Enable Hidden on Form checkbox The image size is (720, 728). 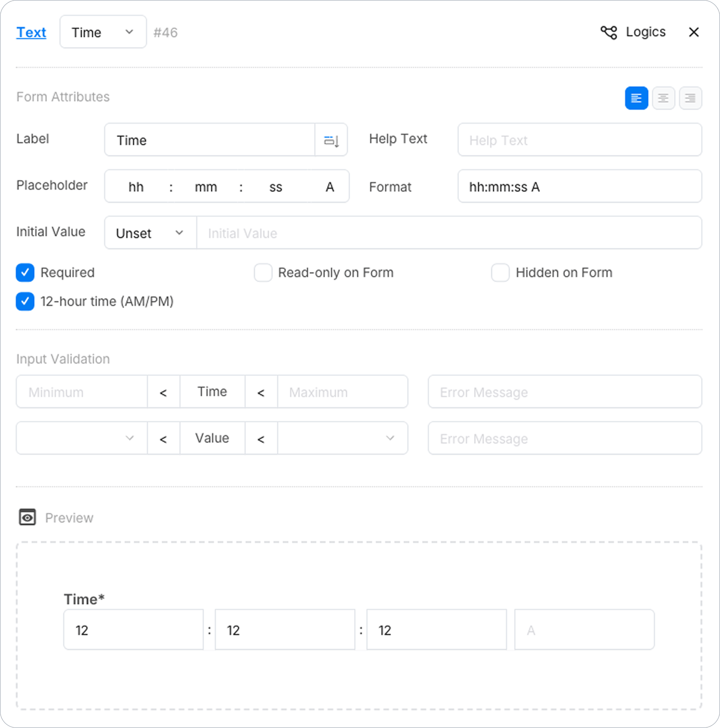point(500,273)
